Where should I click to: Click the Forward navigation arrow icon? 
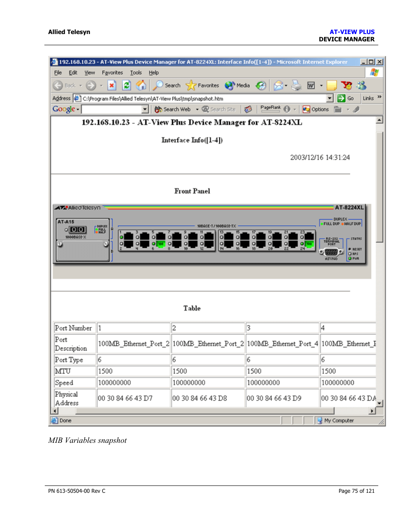[90, 85]
